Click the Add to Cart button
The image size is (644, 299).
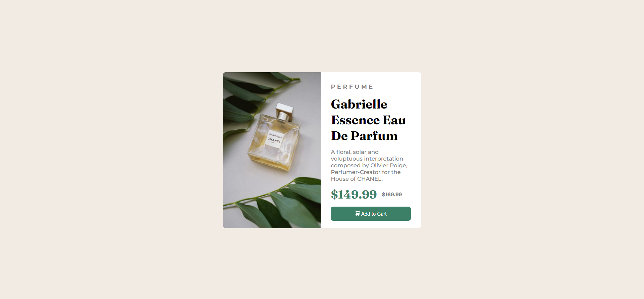[x=371, y=214]
